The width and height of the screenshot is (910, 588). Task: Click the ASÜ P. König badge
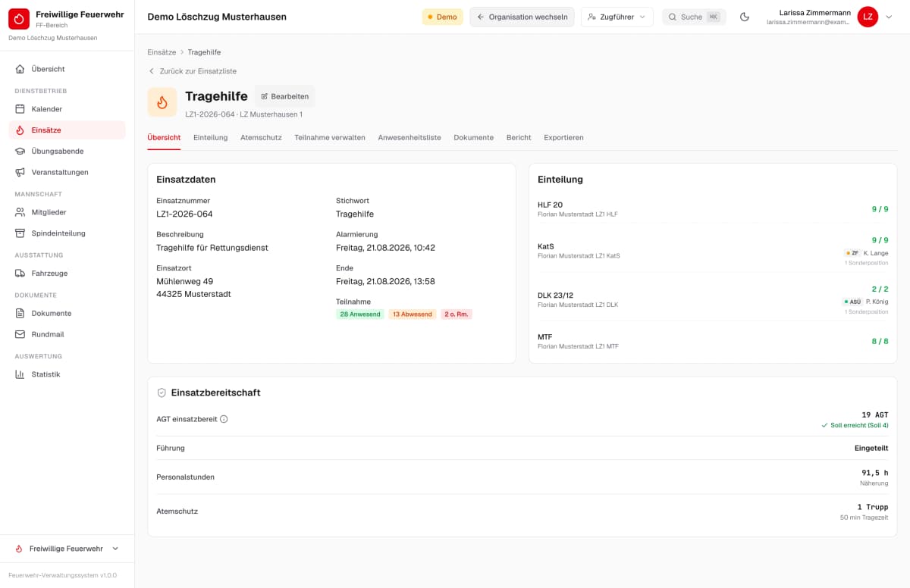coord(865,302)
